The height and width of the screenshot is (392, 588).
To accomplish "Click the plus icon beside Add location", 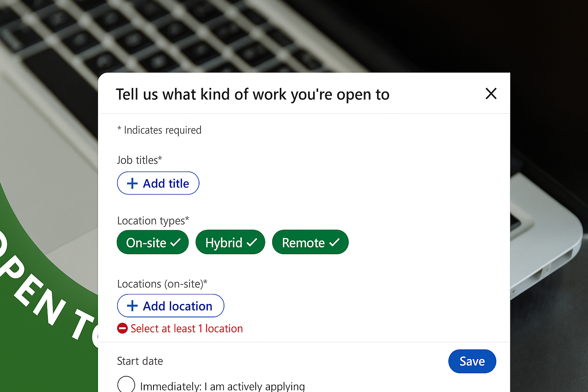I will coord(132,305).
